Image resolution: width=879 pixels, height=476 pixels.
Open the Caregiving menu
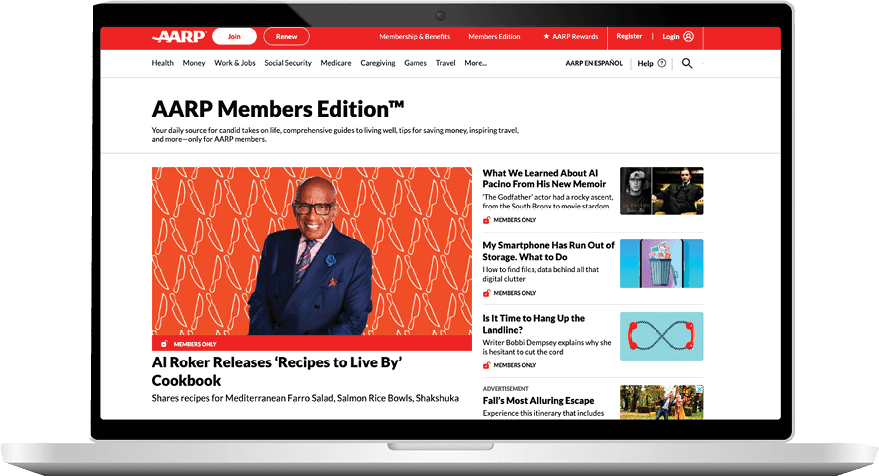(x=378, y=63)
